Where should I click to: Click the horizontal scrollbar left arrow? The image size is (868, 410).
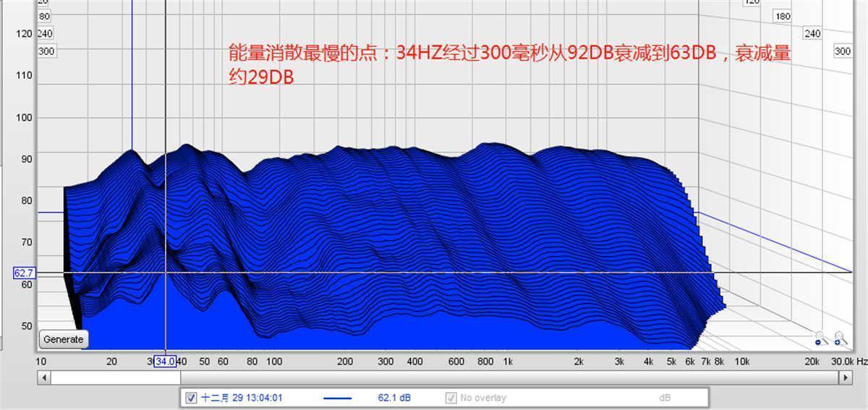pos(43,377)
